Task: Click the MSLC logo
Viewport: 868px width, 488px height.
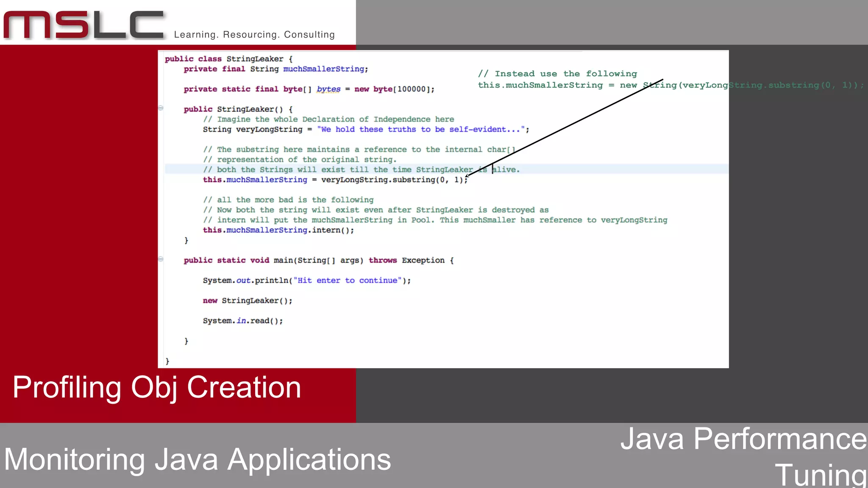Action: click(84, 25)
